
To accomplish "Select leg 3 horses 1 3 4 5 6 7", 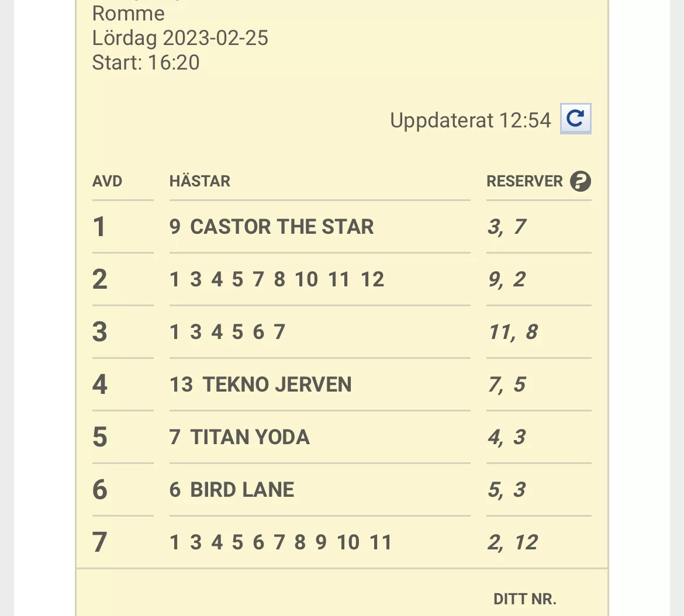I will pyautogui.click(x=227, y=332).
